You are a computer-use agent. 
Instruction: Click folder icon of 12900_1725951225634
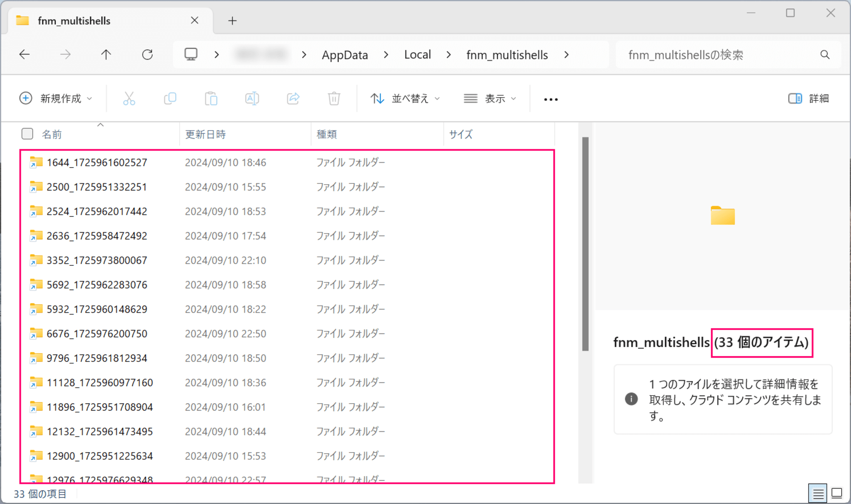36,456
